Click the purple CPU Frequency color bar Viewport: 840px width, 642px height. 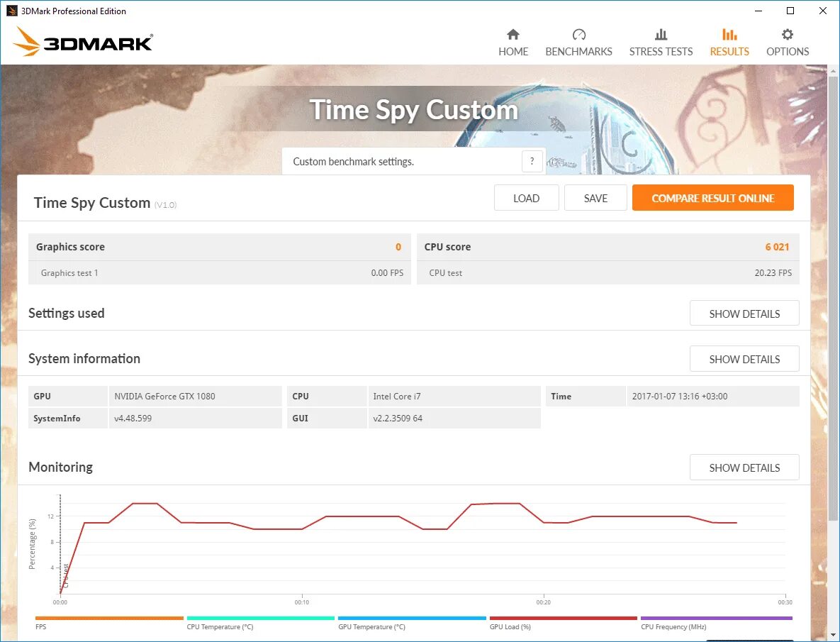point(716,618)
